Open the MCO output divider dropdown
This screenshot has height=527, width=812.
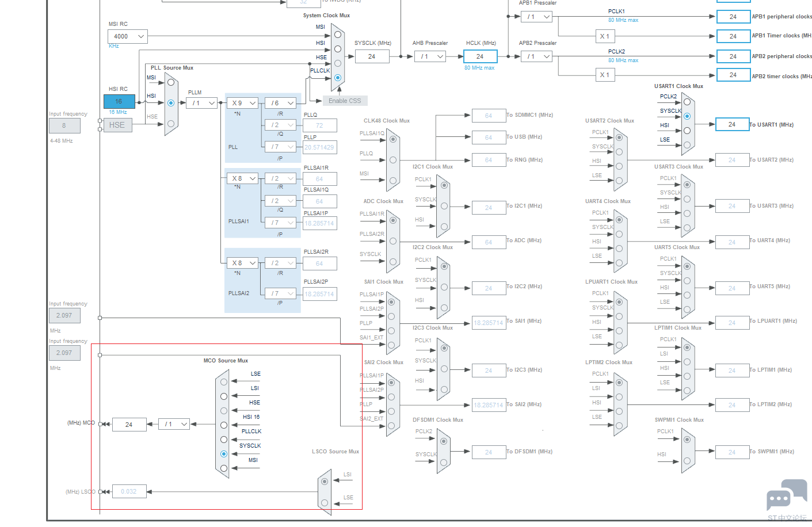pyautogui.click(x=174, y=424)
